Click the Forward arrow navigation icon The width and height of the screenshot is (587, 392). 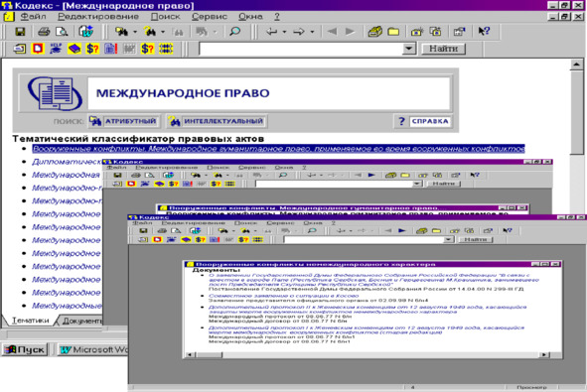tap(299, 32)
